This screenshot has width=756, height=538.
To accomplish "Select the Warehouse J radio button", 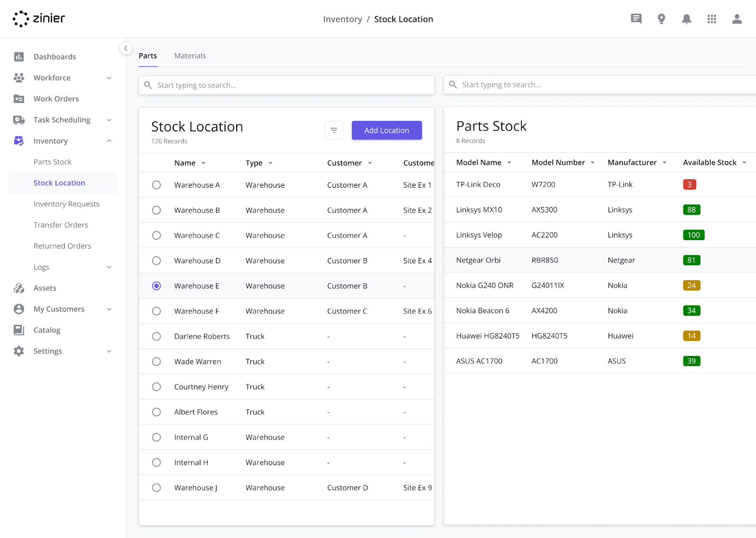I will pyautogui.click(x=156, y=487).
